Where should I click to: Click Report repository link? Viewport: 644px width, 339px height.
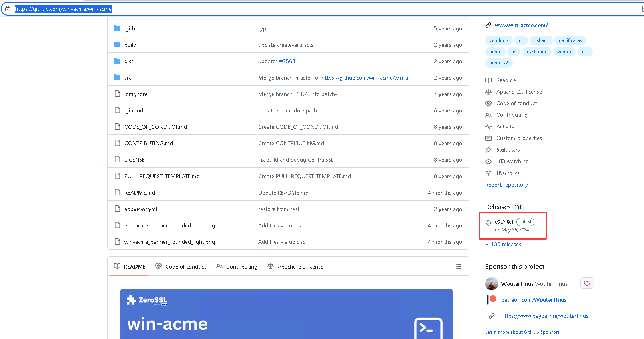click(506, 185)
